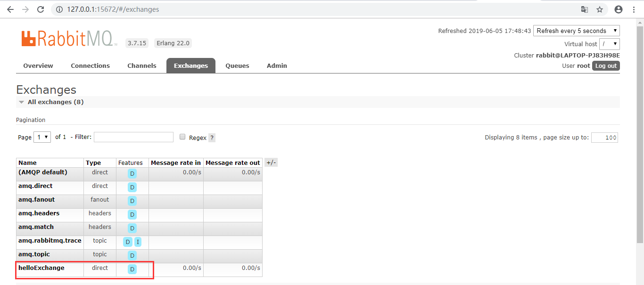Open the translate page icon
644x285 pixels.
[x=585, y=9]
